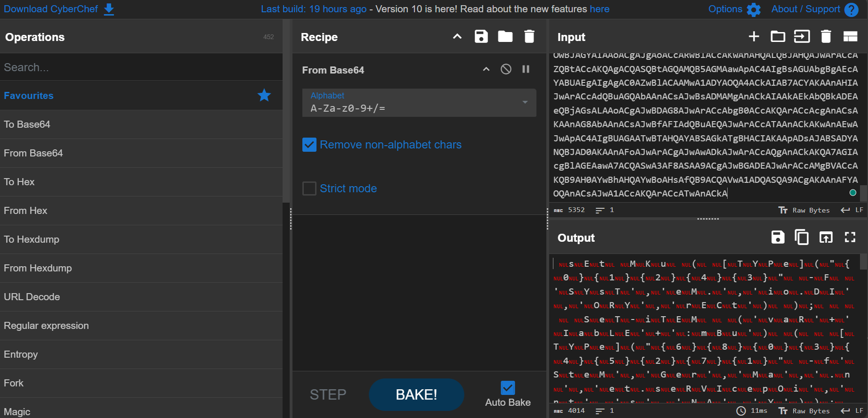
Task: Set breakpoint on From Base64 operation
Action: tap(526, 69)
